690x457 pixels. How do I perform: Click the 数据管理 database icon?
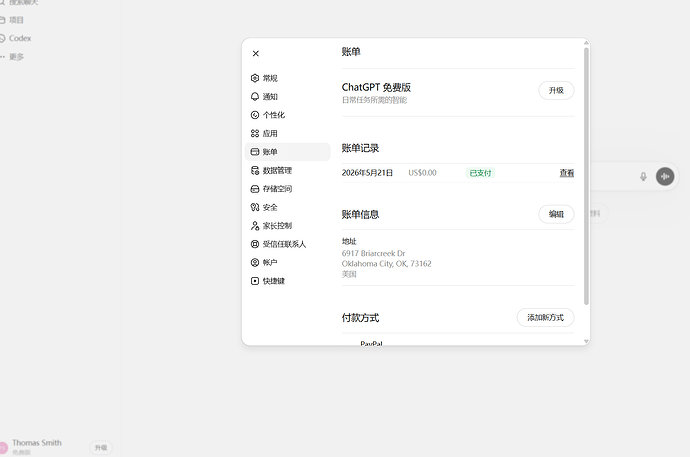pyautogui.click(x=255, y=171)
